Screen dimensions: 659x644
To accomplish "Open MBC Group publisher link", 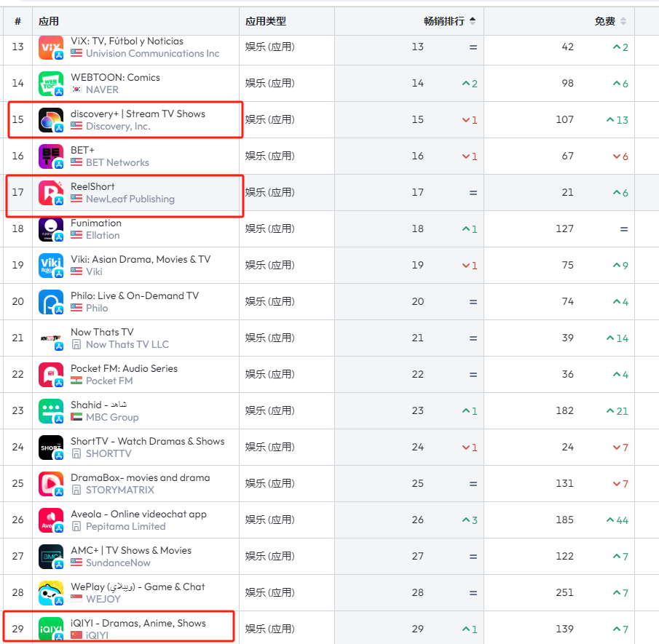I will (112, 417).
